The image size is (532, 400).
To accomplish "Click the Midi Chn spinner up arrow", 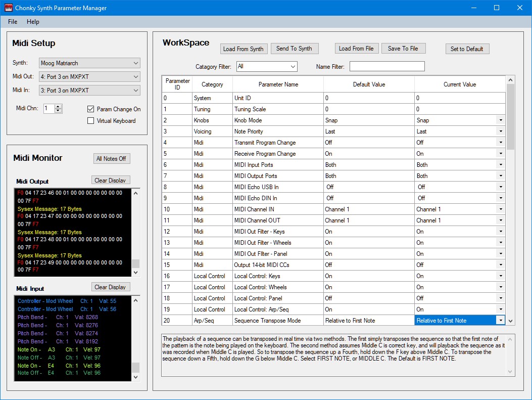I will (58, 106).
